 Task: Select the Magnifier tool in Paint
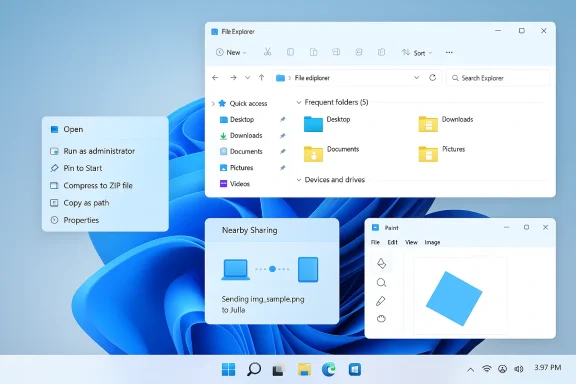point(381,283)
